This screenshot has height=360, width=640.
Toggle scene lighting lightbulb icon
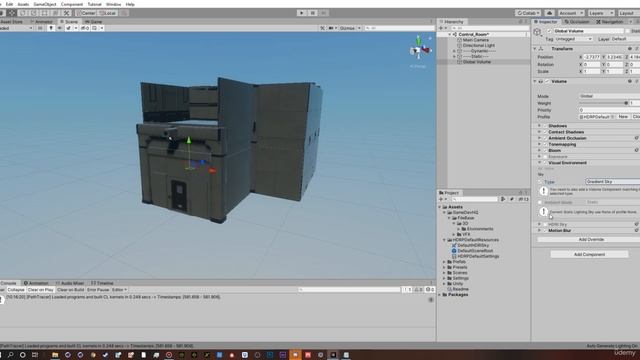[x=51, y=28]
